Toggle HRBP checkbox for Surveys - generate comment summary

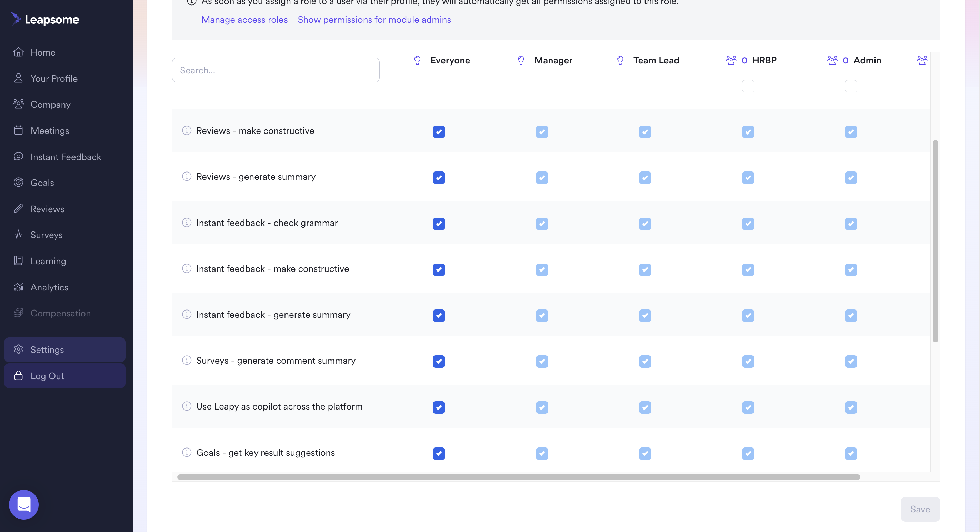748,362
